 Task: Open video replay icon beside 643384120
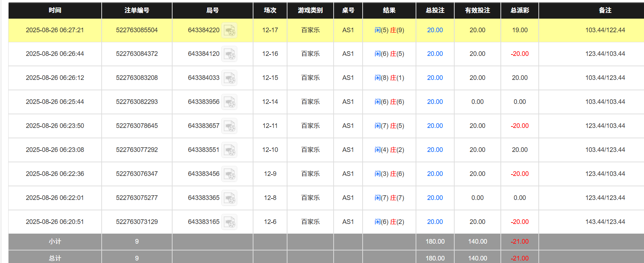pyautogui.click(x=229, y=54)
